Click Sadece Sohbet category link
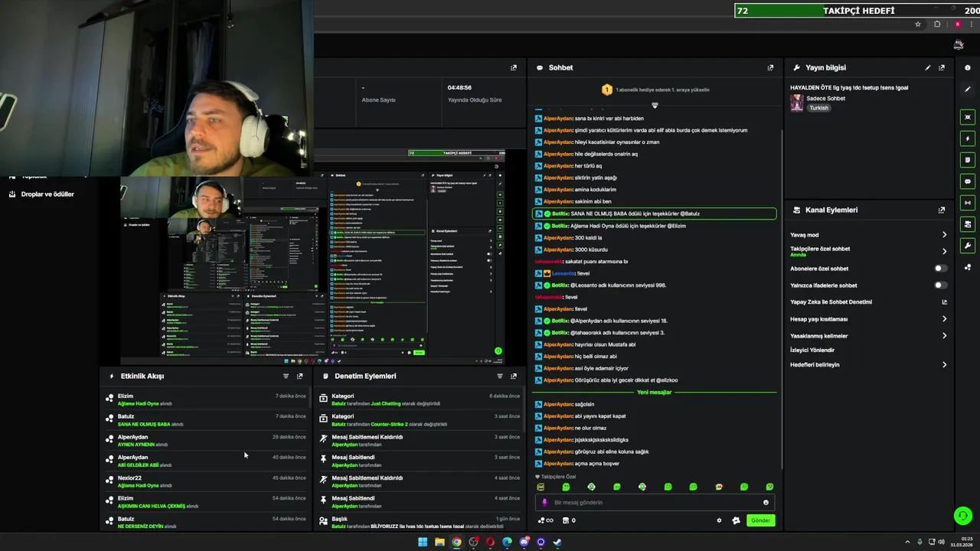Image resolution: width=980 pixels, height=551 pixels. (825, 99)
